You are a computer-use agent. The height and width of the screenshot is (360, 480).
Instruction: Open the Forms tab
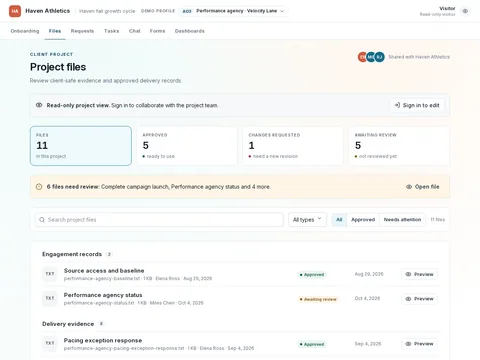point(157,31)
